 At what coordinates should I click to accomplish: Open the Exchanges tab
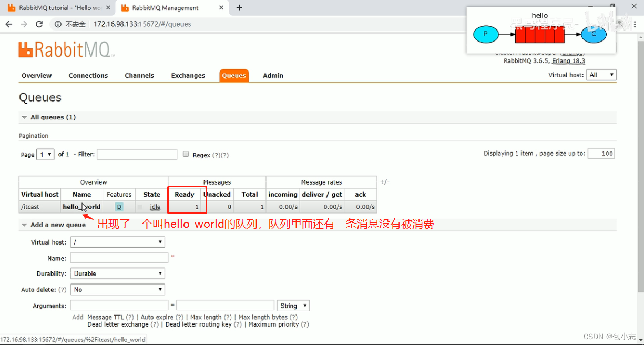coord(188,76)
